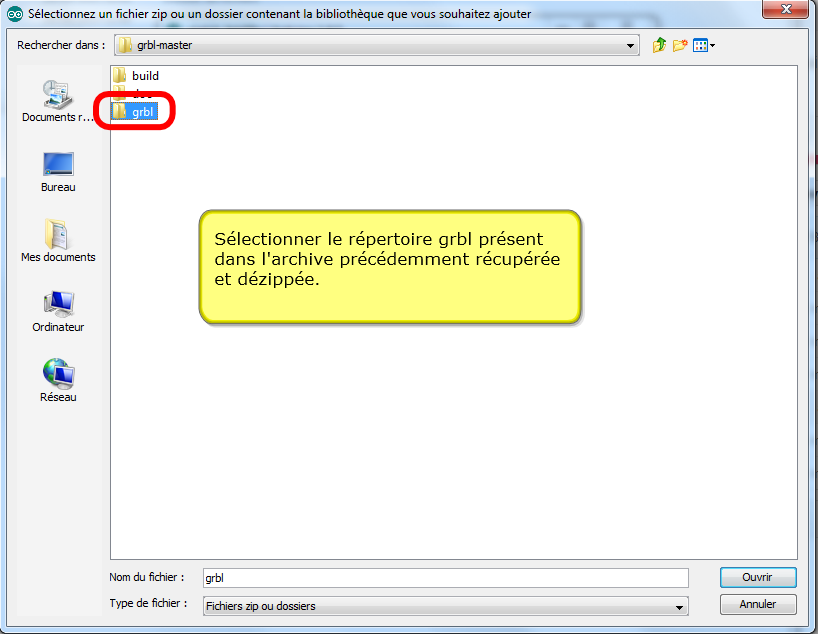Go to Bureau in the sidebar
The height and width of the screenshot is (634, 818).
coord(58,172)
